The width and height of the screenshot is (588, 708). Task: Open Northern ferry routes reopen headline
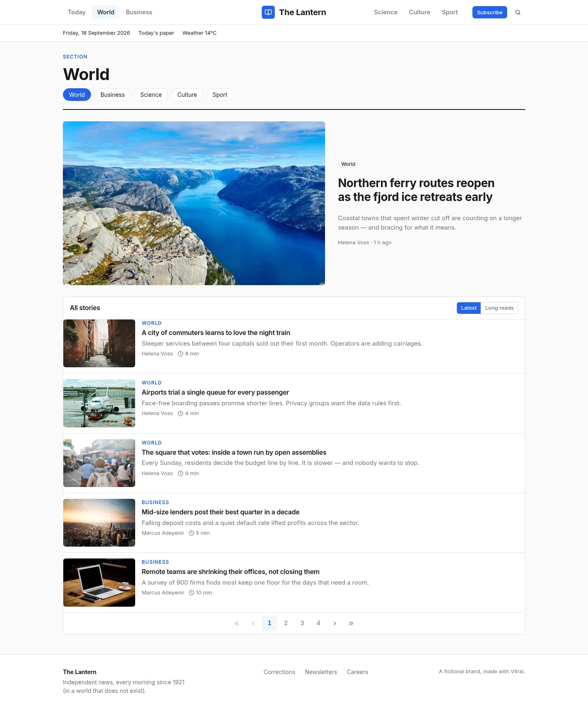[x=416, y=190]
